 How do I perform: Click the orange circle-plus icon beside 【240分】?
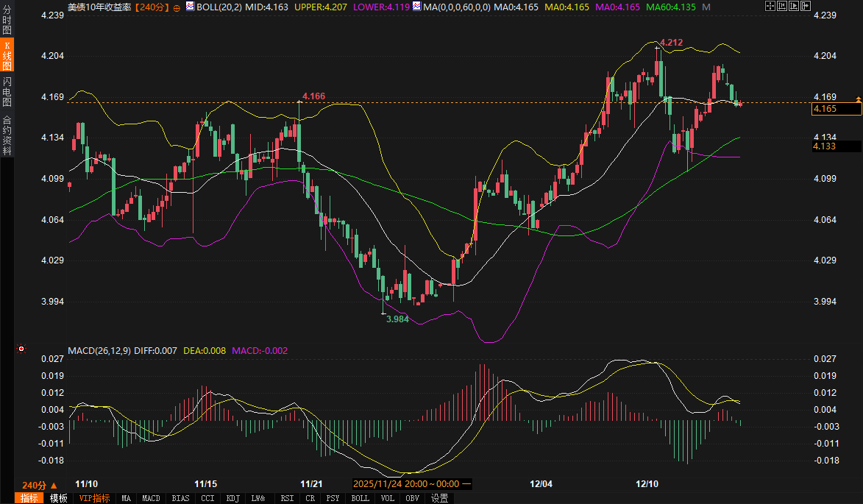[177, 7]
